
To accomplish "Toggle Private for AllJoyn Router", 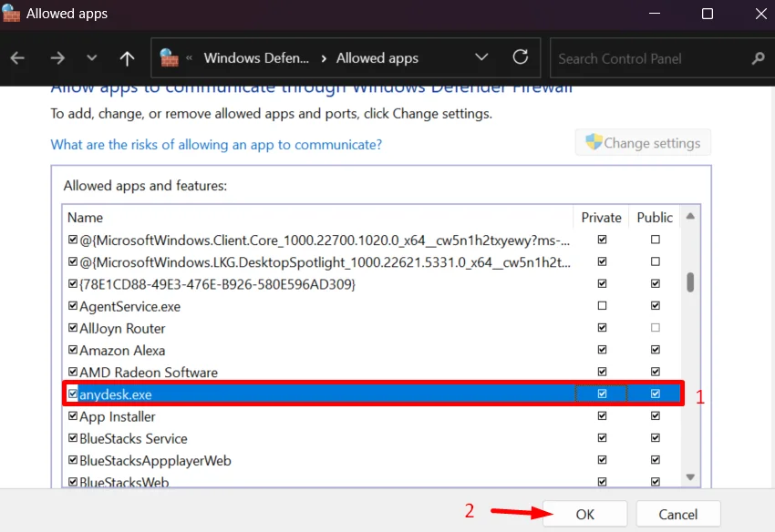I will pos(602,328).
